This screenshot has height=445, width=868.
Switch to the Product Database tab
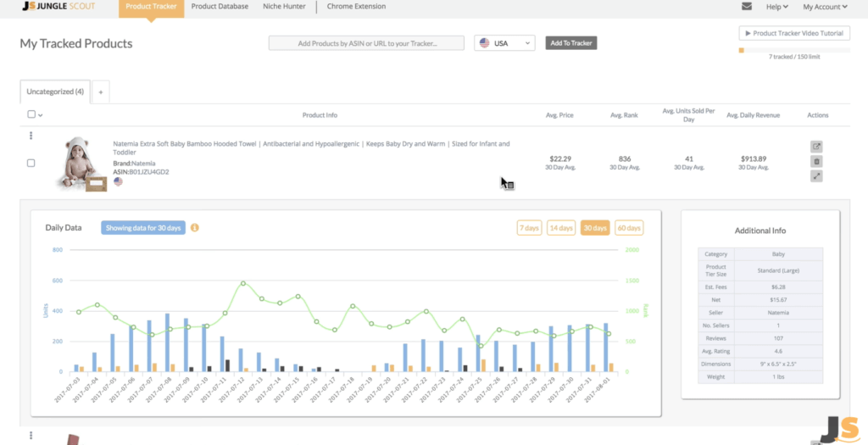click(x=220, y=7)
